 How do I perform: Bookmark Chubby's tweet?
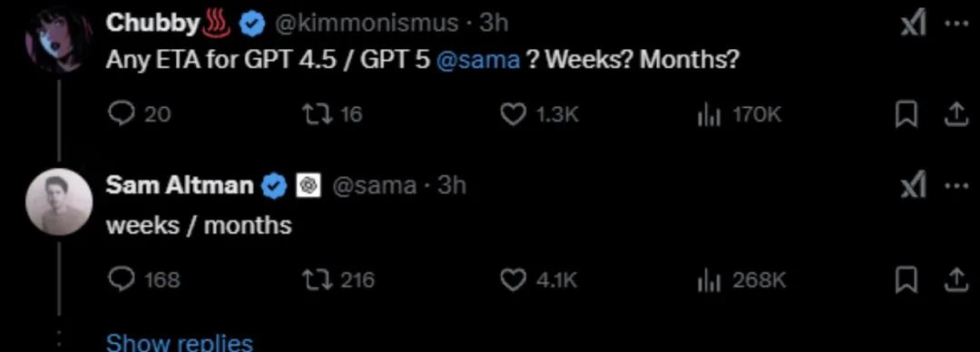pos(904,115)
